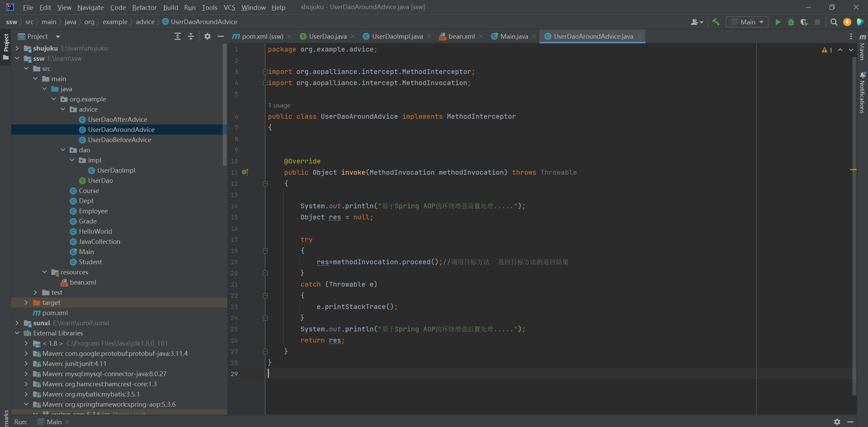Image resolution: width=868 pixels, height=427 pixels.
Task: Open the Main run configuration dropdown
Action: 747,22
